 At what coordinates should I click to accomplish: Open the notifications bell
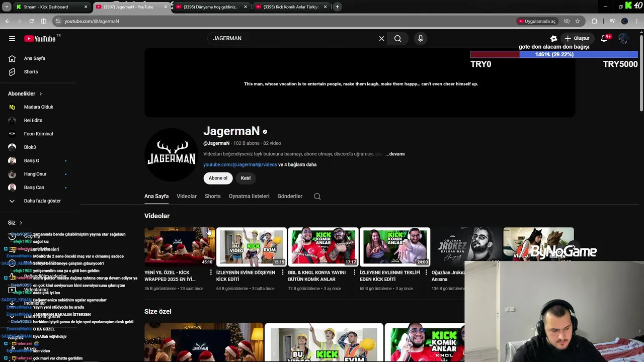click(x=605, y=38)
